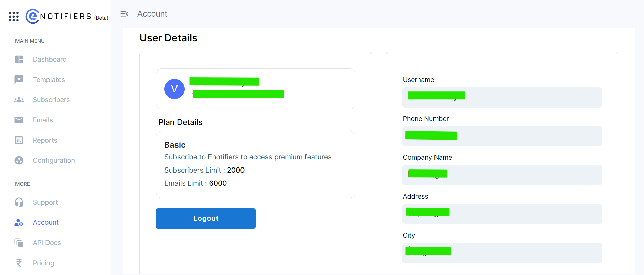
Task: Click the Support headset icon
Action: [19, 202]
